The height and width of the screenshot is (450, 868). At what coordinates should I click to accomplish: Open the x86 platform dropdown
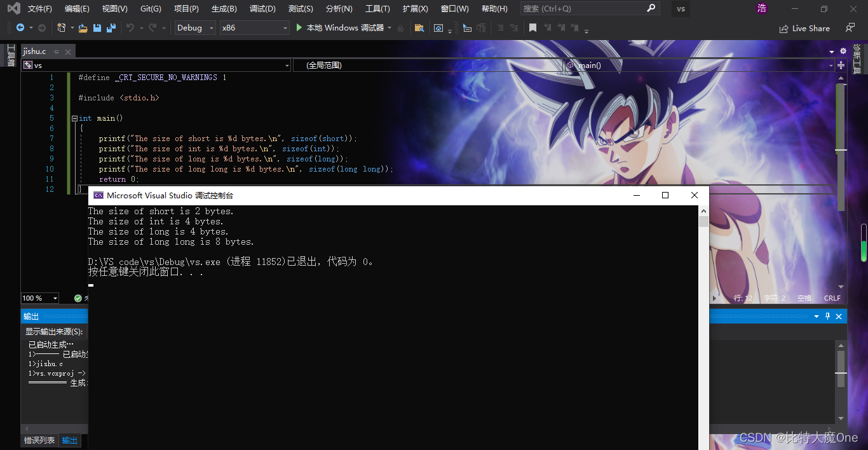coord(254,28)
